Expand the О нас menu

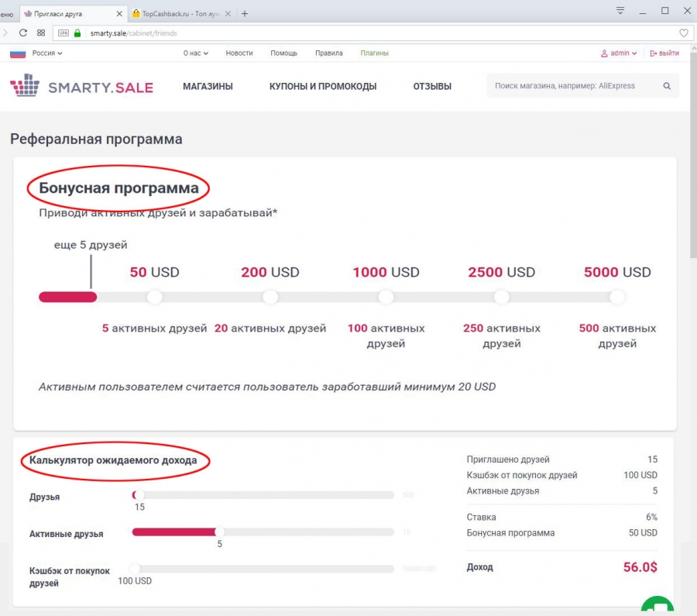[195, 53]
